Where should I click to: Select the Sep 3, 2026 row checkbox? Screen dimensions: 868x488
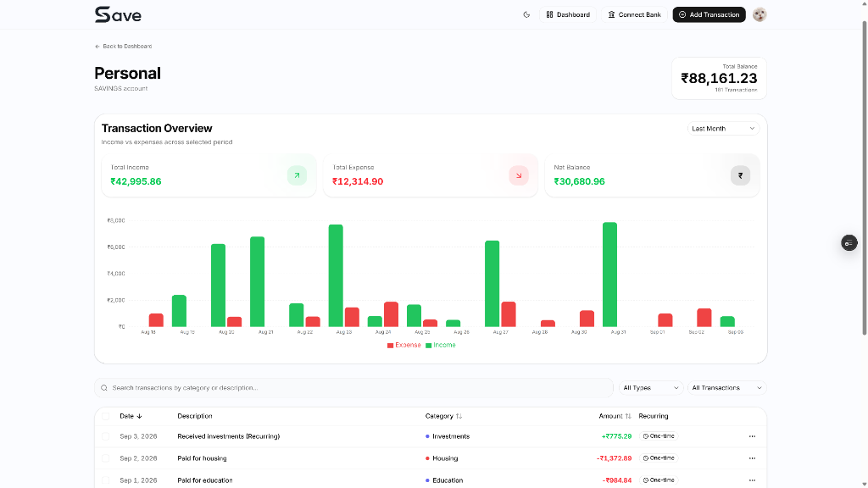(106, 436)
